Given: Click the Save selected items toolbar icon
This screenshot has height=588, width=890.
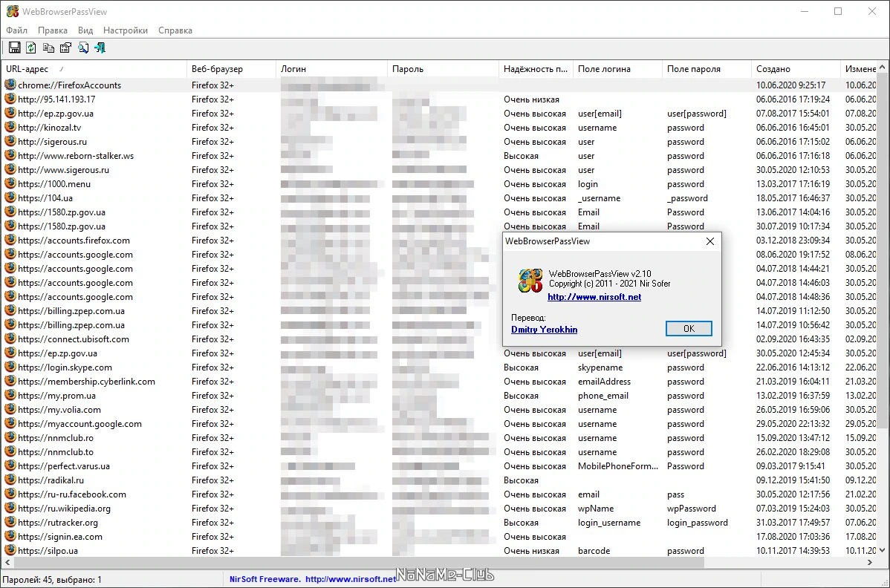Looking at the screenshot, I should [x=14, y=48].
